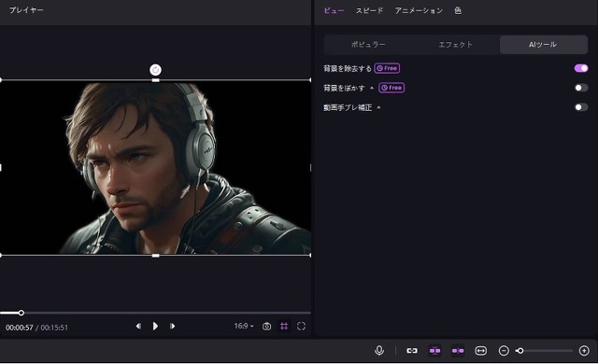Screen dimensions: 598x364
Task: Click the playback progress bar handle
Action: (x=21, y=313)
